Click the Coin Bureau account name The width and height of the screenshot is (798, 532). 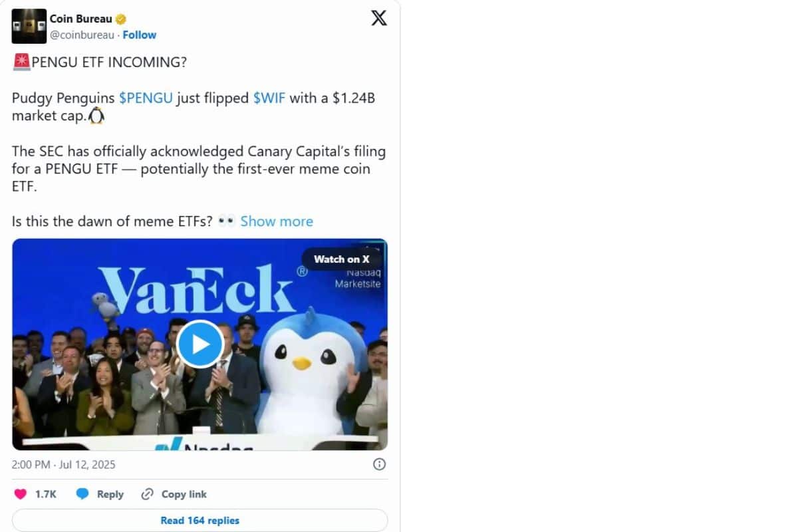pos(80,19)
